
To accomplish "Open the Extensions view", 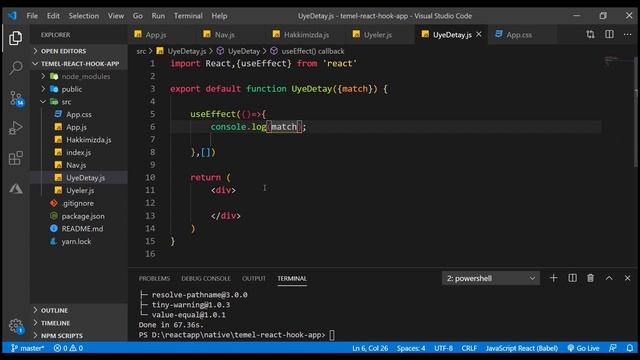I will pyautogui.click(x=16, y=158).
